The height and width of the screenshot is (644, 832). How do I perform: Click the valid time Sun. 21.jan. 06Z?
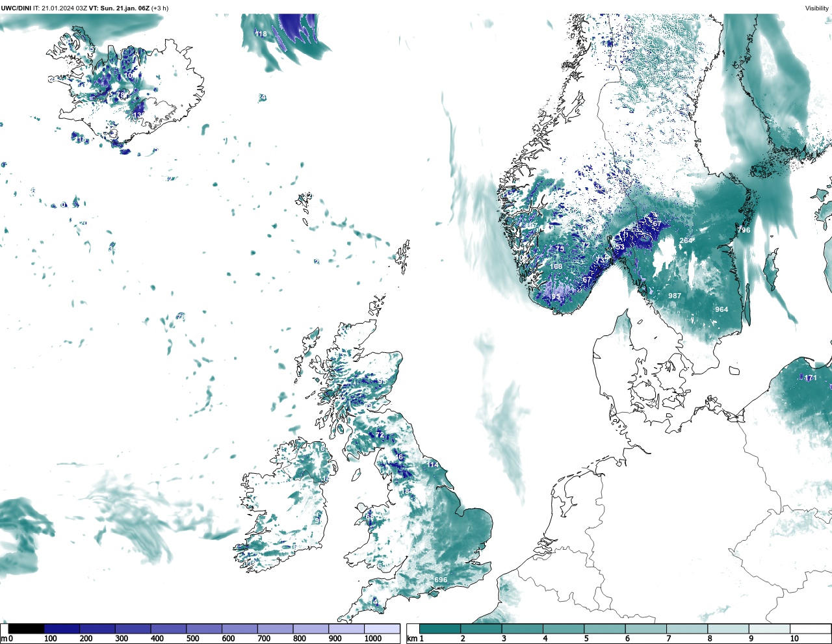(x=125, y=8)
